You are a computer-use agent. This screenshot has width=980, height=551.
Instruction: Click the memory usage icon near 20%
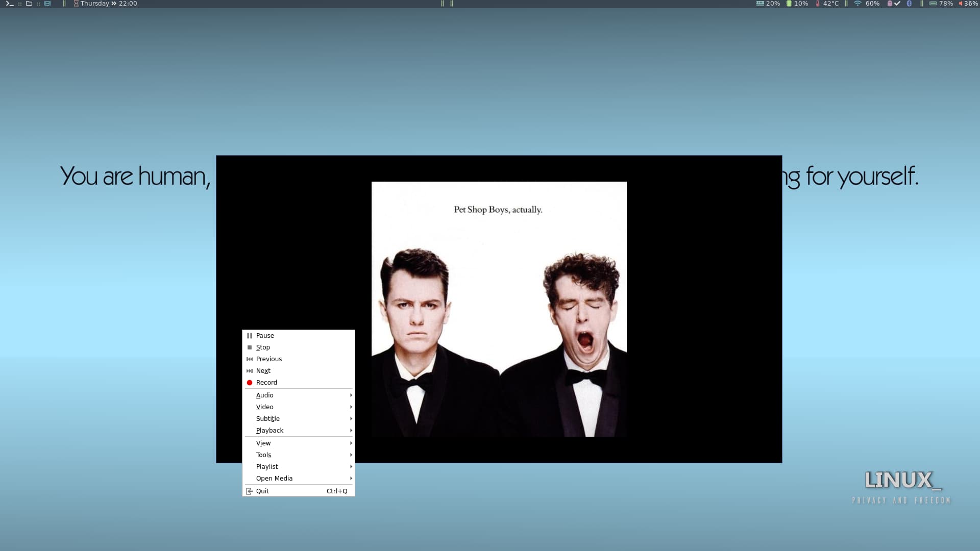(760, 4)
